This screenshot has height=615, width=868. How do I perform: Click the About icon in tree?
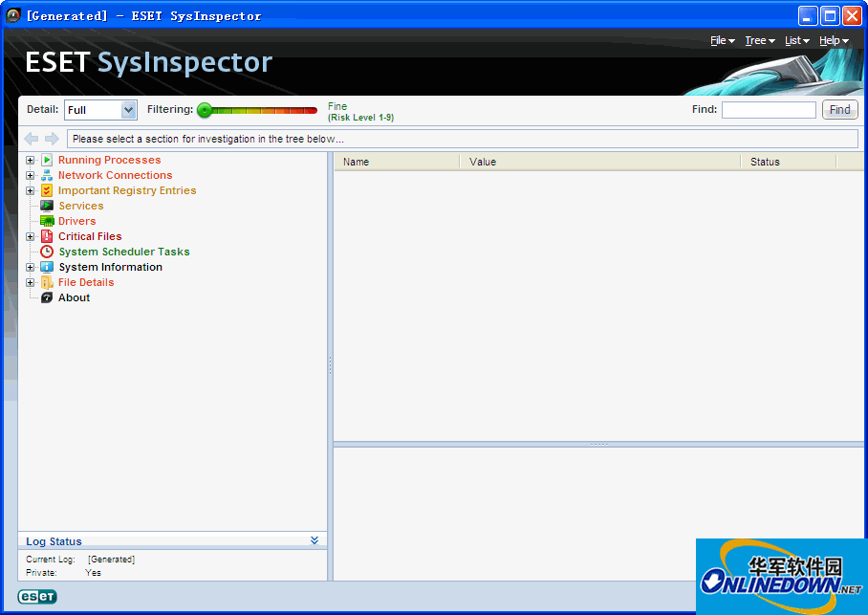coord(47,298)
